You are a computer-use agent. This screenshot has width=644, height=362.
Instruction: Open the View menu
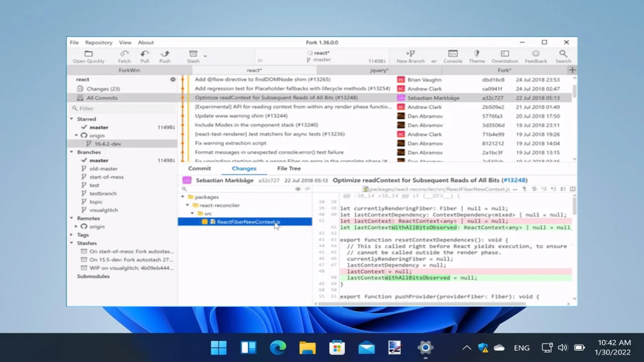pyautogui.click(x=125, y=43)
